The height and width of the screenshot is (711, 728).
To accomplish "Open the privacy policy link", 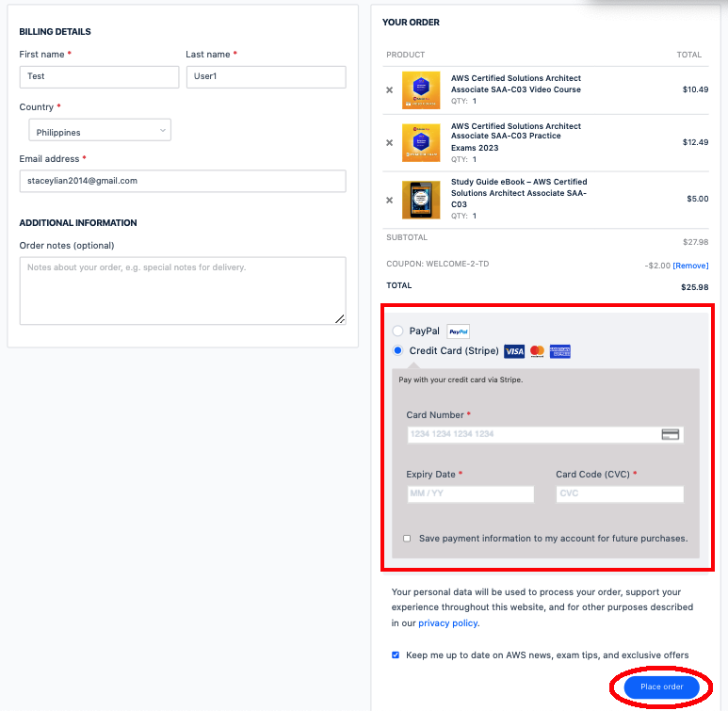I will click(448, 623).
